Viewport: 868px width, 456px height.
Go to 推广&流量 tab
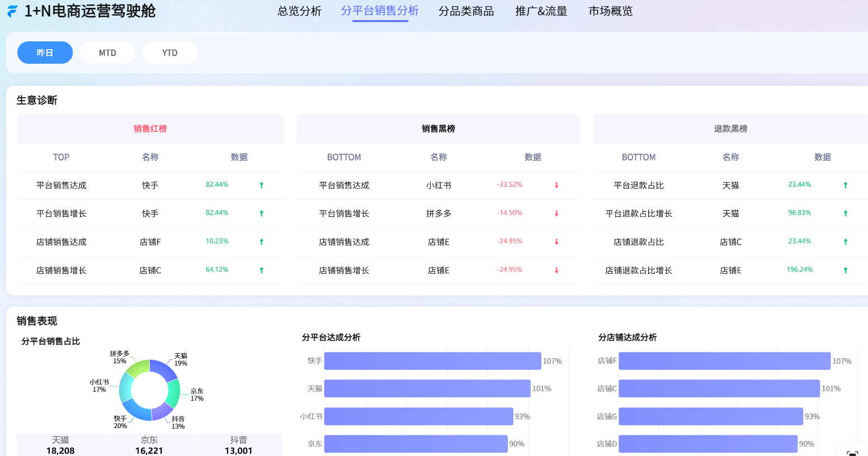(541, 11)
